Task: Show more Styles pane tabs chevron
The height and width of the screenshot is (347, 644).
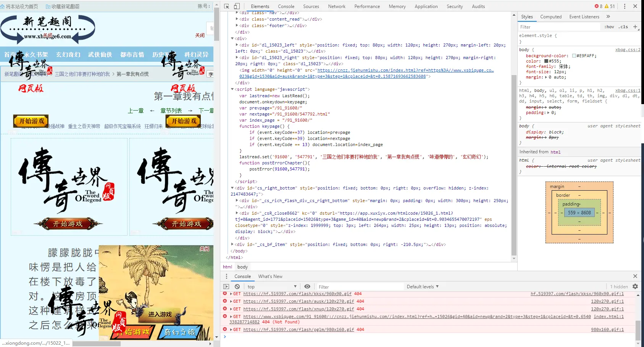Action: pos(608,16)
